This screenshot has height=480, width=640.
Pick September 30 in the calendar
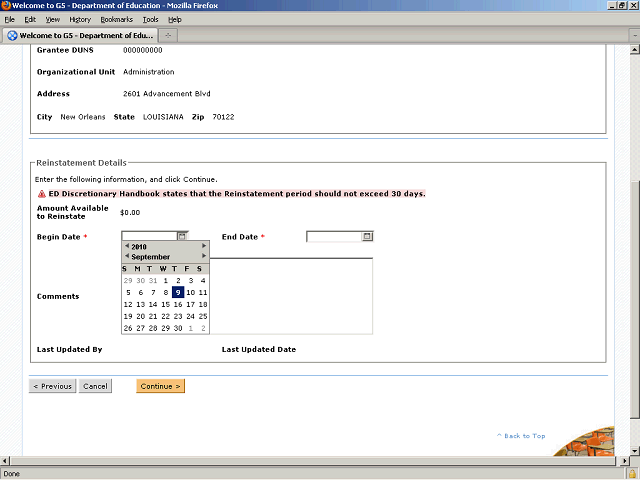[178, 328]
